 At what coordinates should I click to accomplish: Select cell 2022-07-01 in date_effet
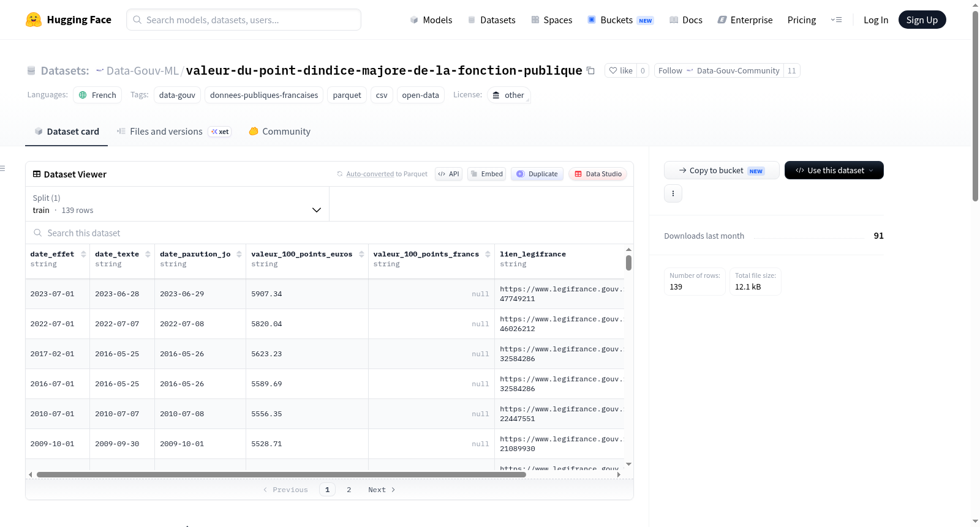pyautogui.click(x=57, y=324)
